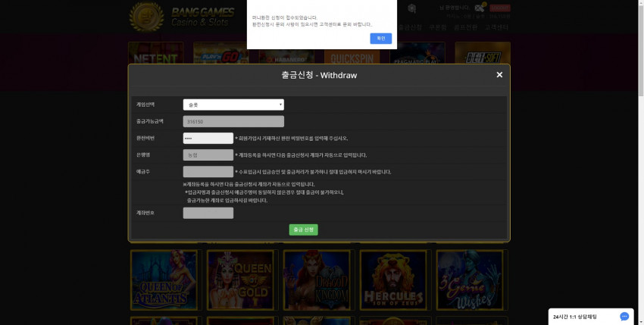Click the mail envelope icon in the header
644x325 pixels.
pos(480,8)
